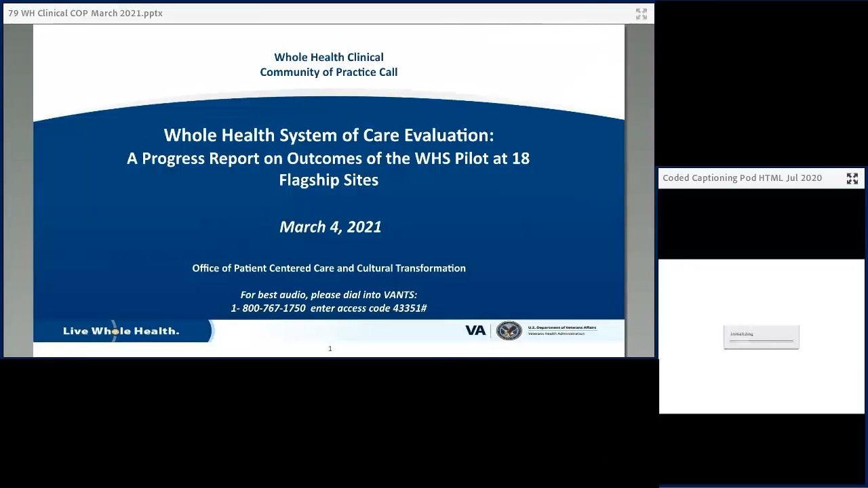Click the 'Office of Patient Centered Care' line

click(x=329, y=268)
